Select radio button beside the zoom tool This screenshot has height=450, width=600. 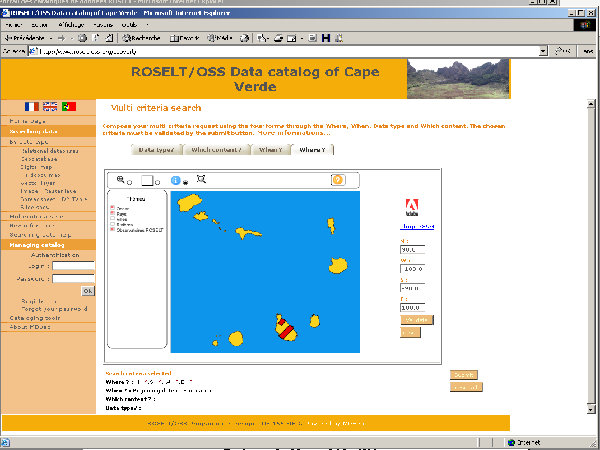pyautogui.click(x=129, y=183)
